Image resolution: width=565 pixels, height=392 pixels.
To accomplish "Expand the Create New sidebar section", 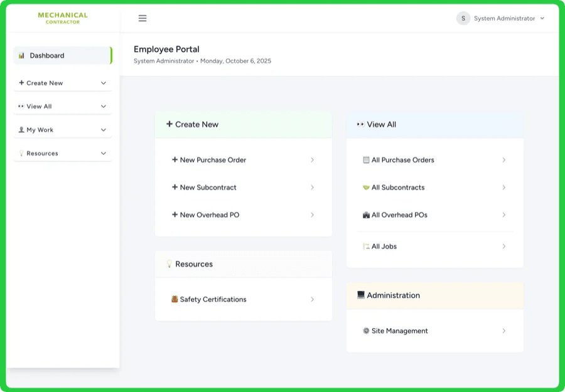I will point(62,83).
